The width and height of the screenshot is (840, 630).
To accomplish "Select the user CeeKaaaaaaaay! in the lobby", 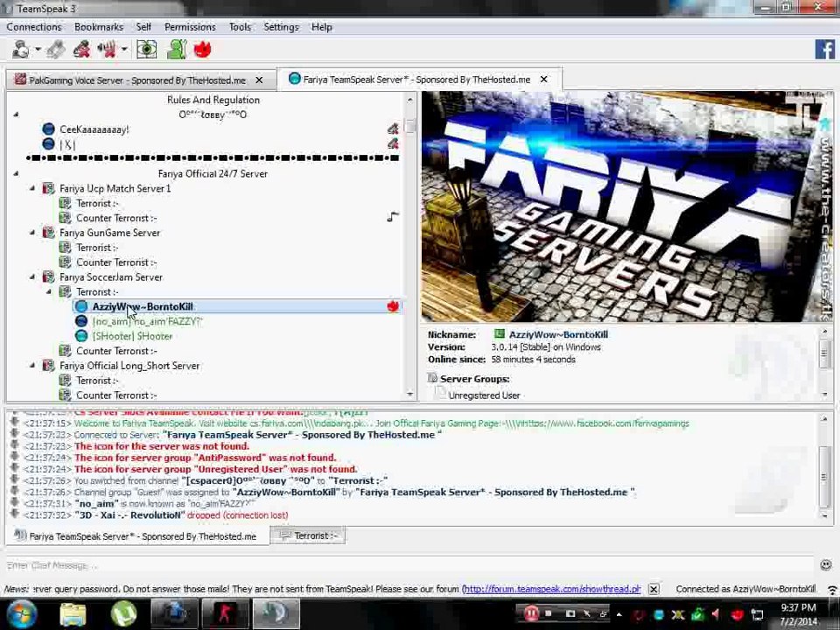I will tap(94, 129).
